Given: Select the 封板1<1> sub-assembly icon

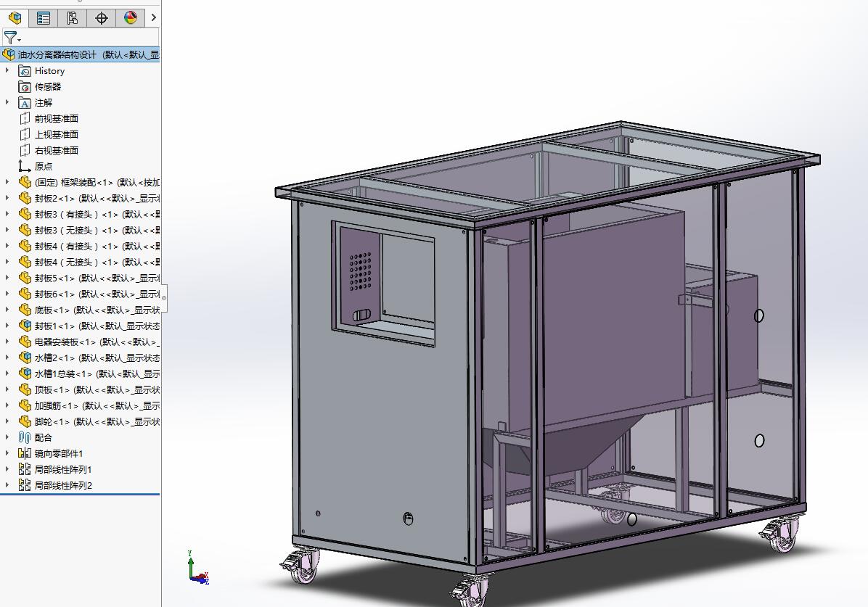Looking at the screenshot, I should pyautogui.click(x=25, y=326).
